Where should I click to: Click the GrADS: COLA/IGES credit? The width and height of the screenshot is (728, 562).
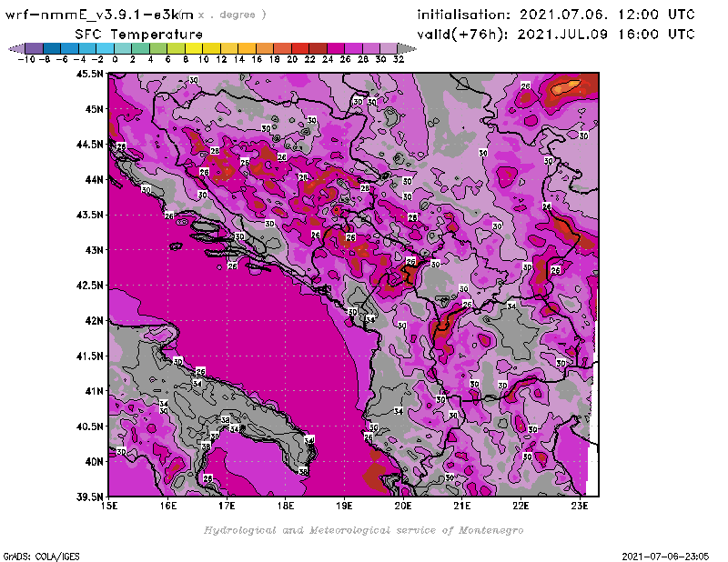41,557
